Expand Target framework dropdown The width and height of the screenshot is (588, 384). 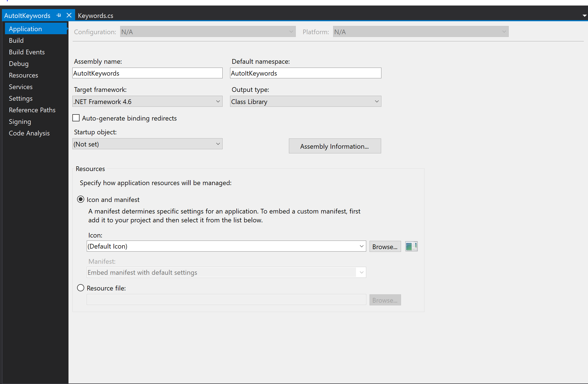(218, 101)
